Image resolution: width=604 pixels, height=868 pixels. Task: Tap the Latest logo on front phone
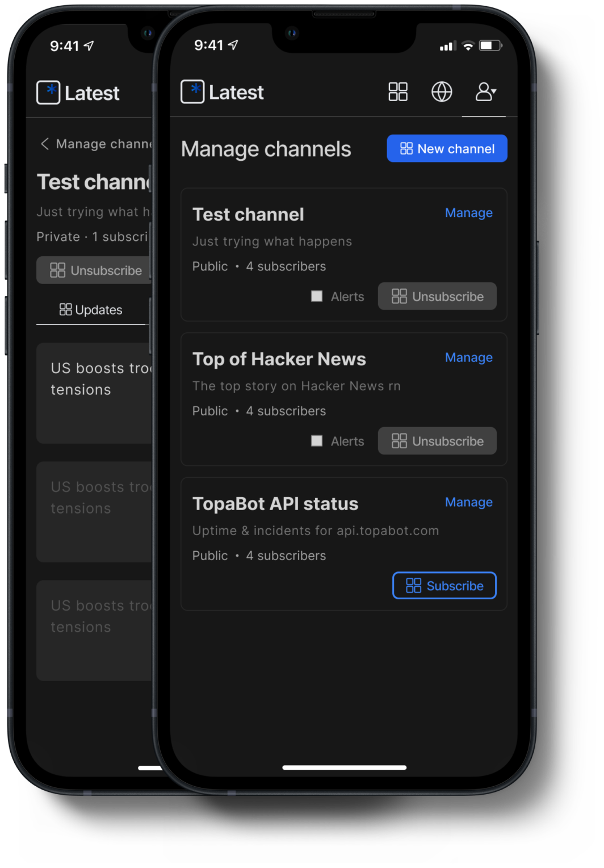pos(223,92)
